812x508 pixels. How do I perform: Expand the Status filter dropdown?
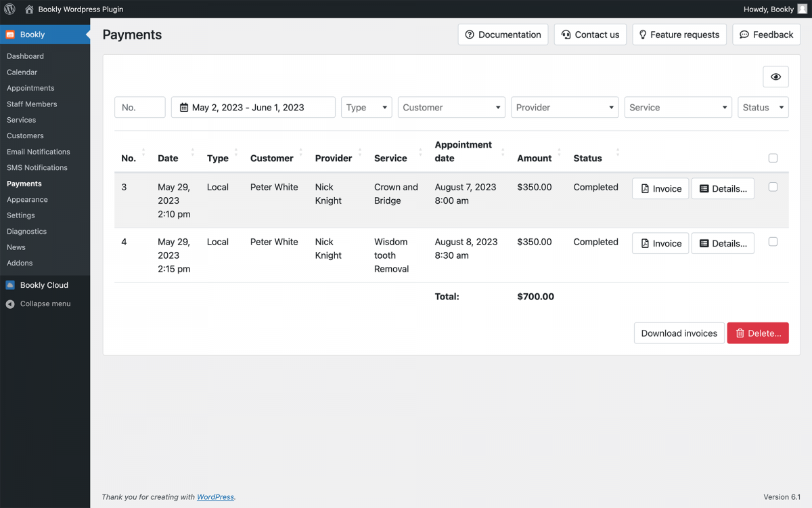click(763, 107)
